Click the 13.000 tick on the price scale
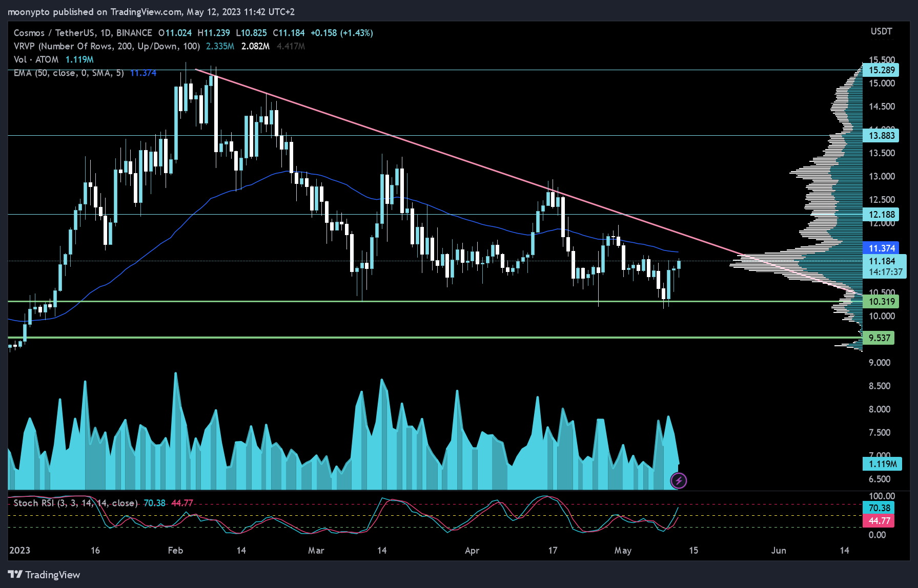 tap(882, 177)
